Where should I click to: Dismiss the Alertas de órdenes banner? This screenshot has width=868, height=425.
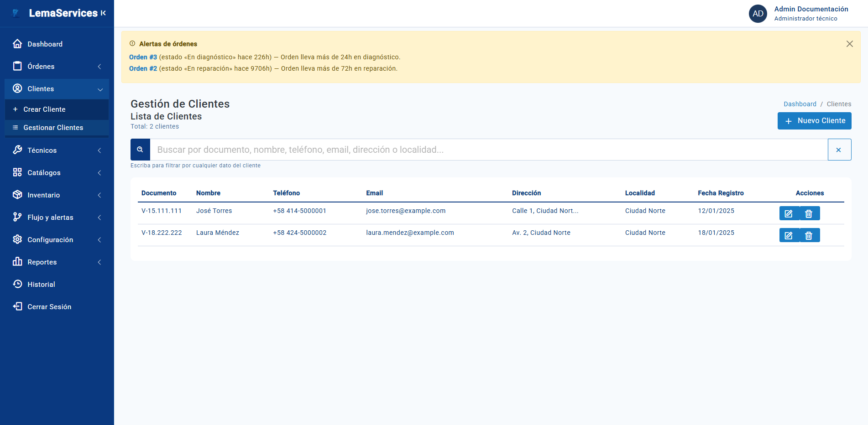pos(849,44)
